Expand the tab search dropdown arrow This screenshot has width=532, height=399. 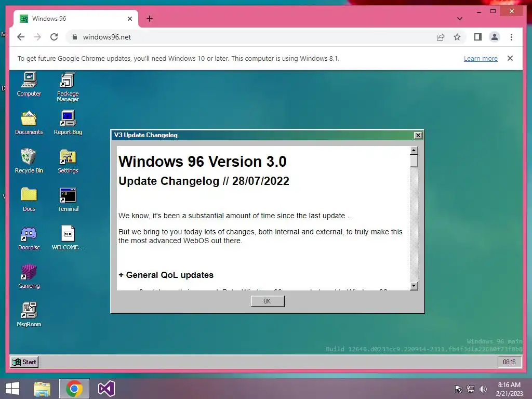click(x=460, y=19)
